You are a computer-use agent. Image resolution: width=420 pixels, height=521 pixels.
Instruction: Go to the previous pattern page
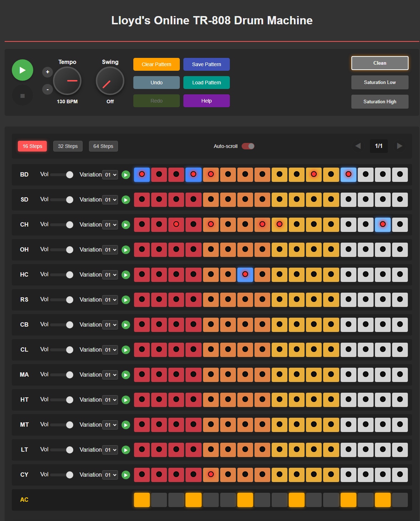point(358,146)
